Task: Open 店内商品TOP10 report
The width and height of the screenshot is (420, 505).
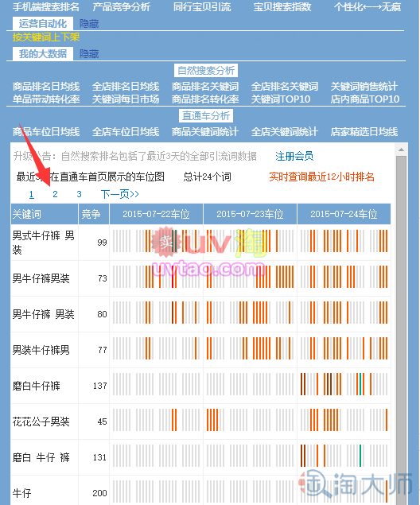Action: 364,99
